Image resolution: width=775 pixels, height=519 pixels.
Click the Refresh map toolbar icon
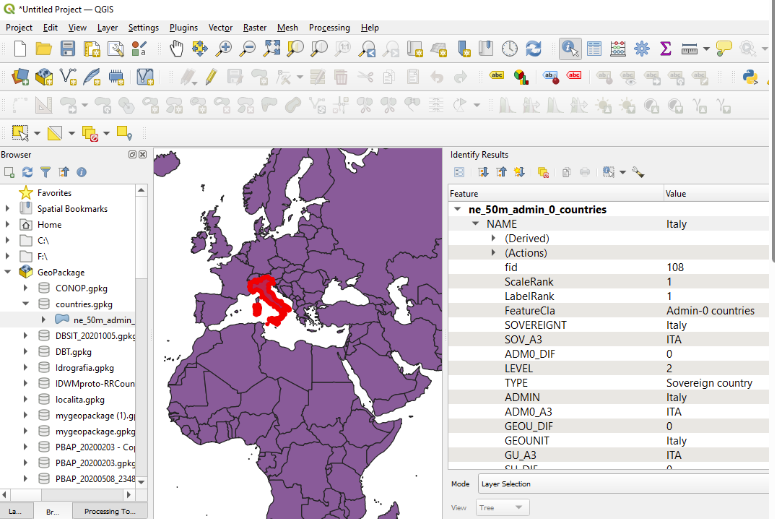point(533,48)
